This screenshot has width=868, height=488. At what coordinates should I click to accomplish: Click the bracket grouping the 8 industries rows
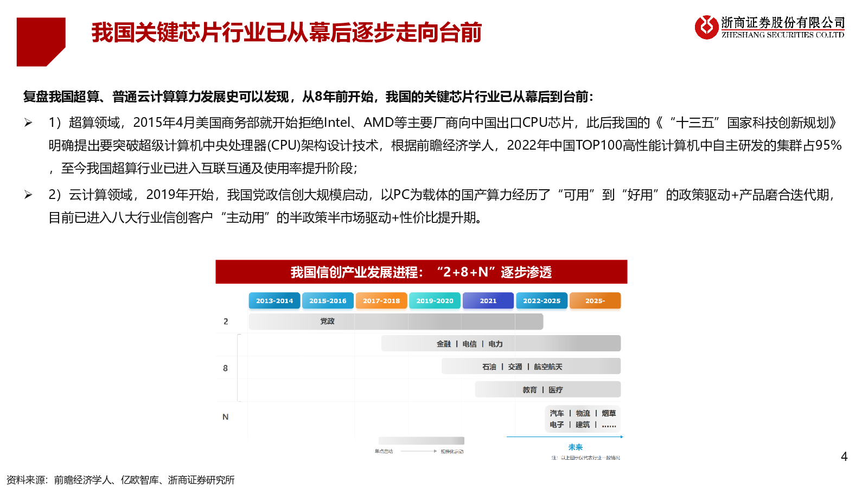[238, 368]
